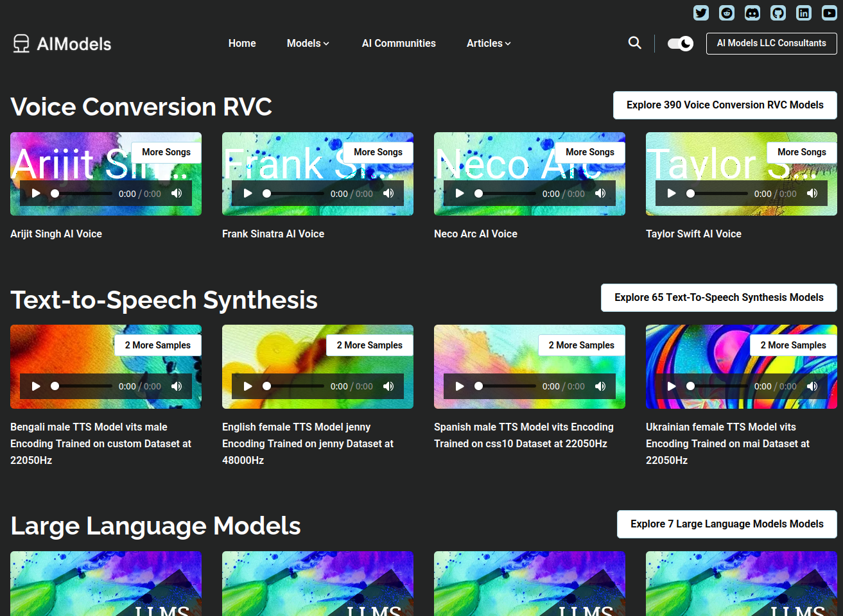Play the Arijit Singh AI Voice audio
The width and height of the screenshot is (843, 616).
pyautogui.click(x=36, y=193)
